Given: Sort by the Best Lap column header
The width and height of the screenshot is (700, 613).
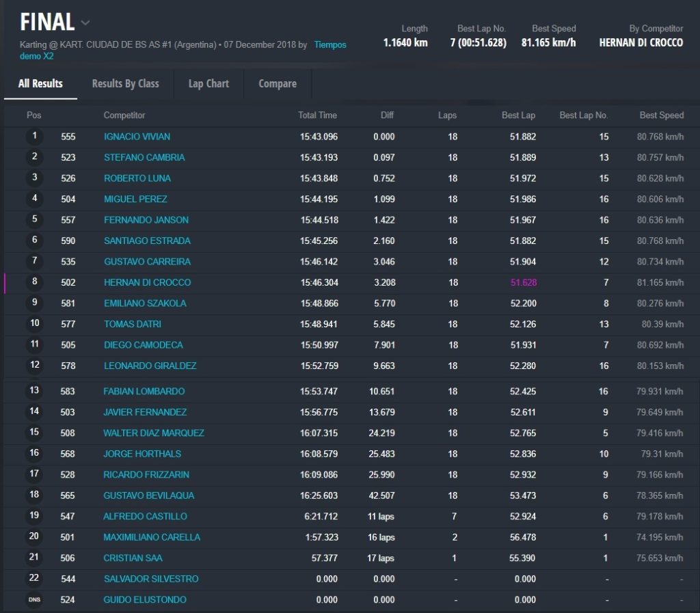Looking at the screenshot, I should 518,115.
